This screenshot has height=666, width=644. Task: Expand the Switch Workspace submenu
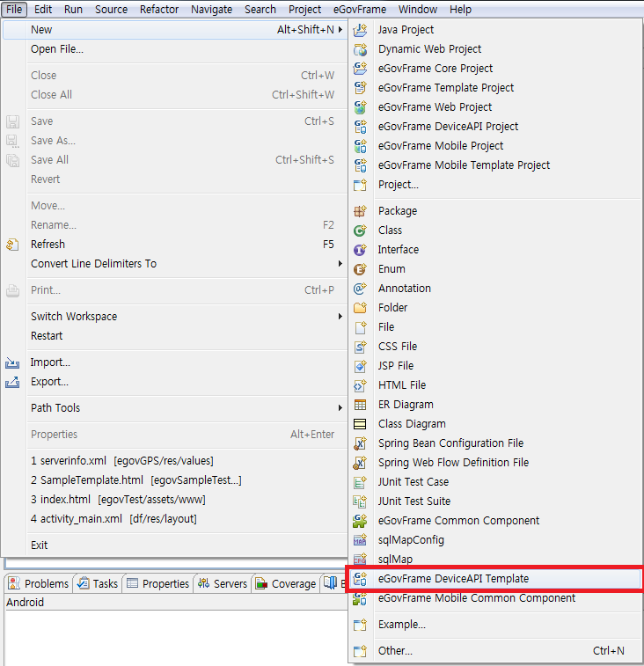[340, 317]
